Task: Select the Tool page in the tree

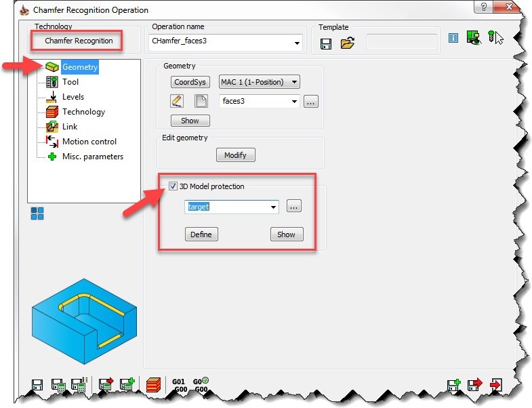Action: tap(70, 82)
